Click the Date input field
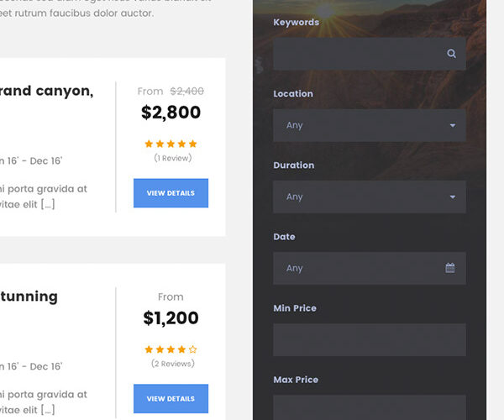This screenshot has width=504, height=420. pyautogui.click(x=357, y=268)
